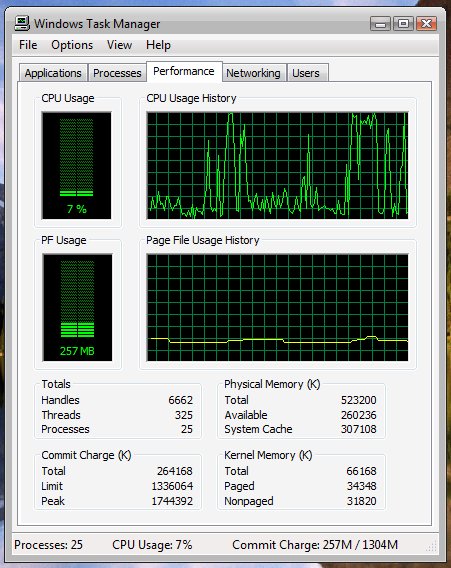Open the View menu
Screen dimensions: 451x568
coord(119,45)
